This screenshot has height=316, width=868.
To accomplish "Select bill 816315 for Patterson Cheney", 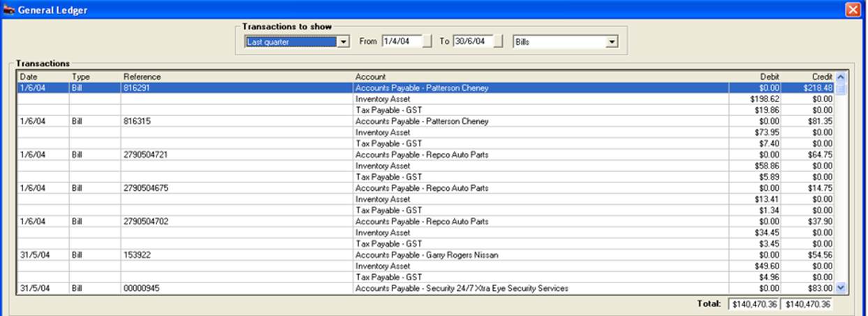I will point(237,122).
